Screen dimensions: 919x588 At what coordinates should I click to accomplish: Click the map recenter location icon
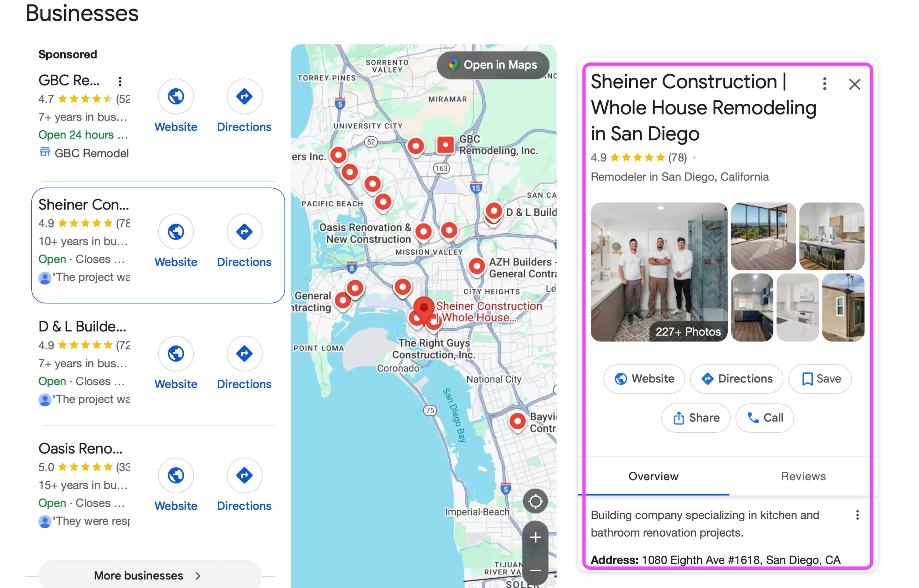pos(535,501)
